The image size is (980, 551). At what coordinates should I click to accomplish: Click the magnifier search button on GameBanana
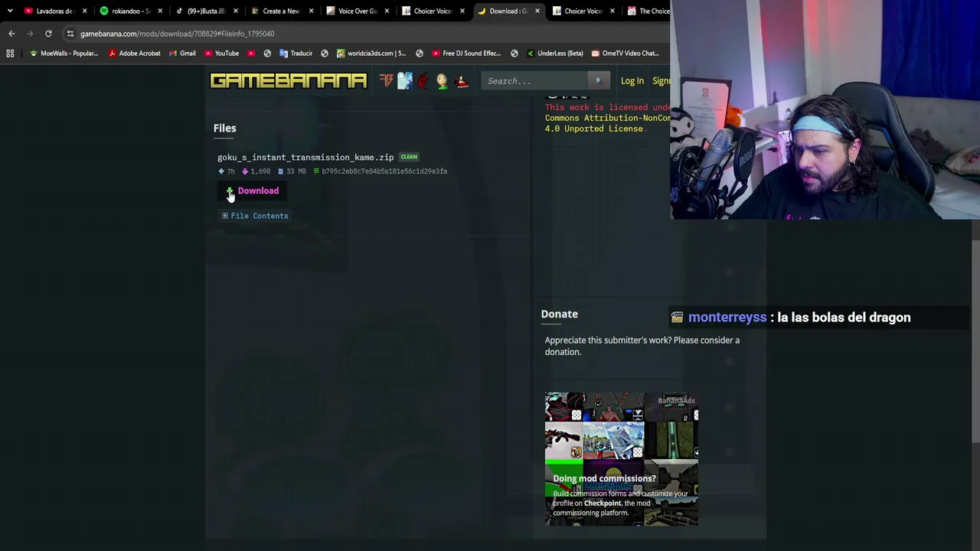pos(598,80)
